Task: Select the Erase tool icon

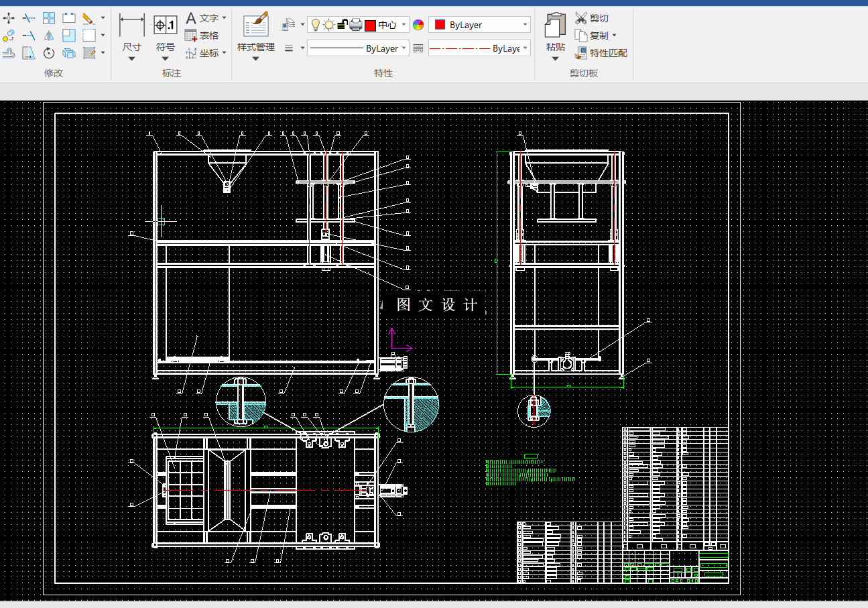Action: point(88,18)
